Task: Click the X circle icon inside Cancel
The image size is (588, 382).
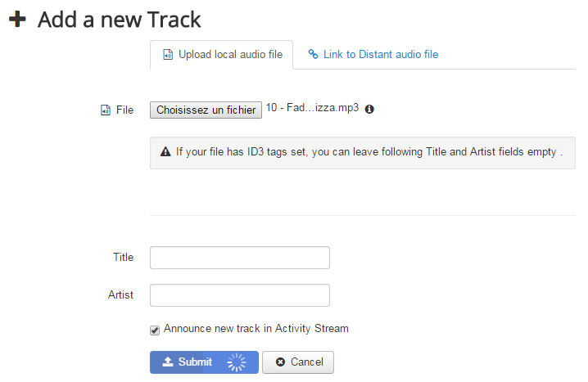Action: point(280,362)
